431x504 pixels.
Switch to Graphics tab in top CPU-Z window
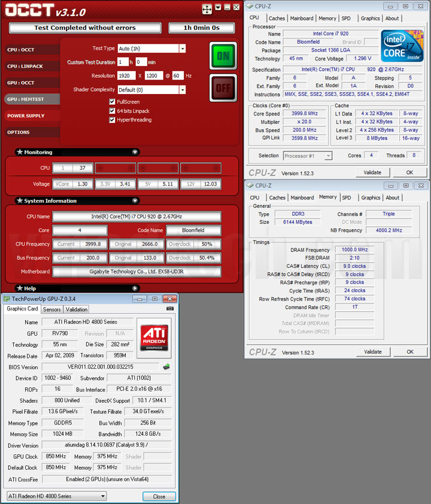(371, 19)
